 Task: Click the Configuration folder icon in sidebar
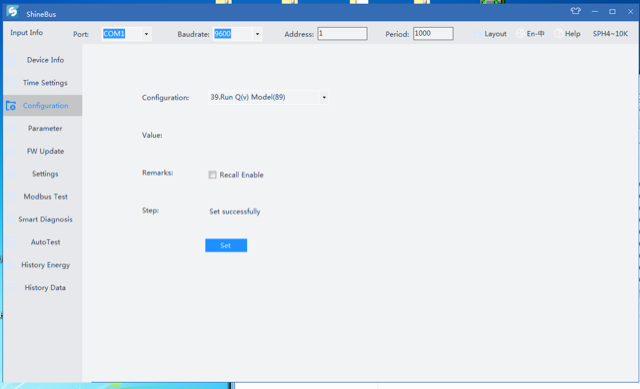coord(11,106)
